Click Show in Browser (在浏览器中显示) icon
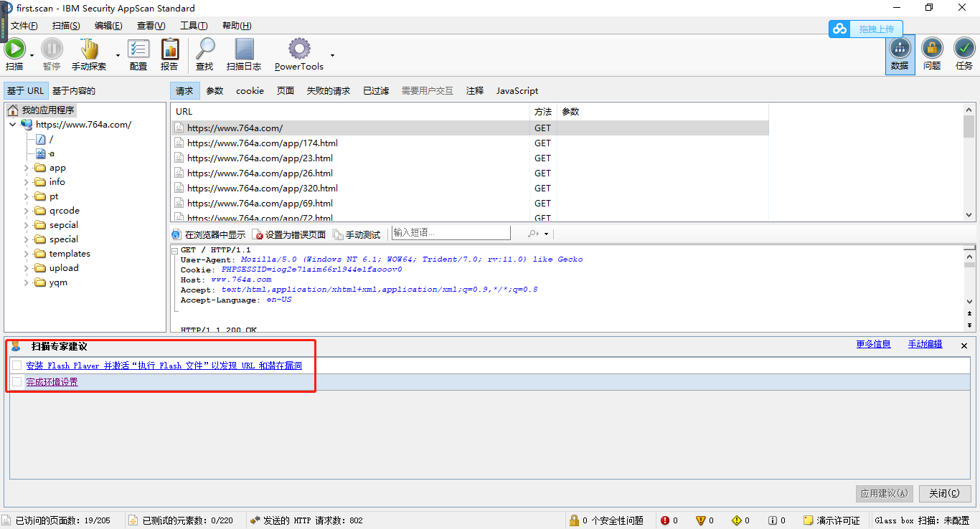This screenshot has width=980, height=529. point(176,234)
